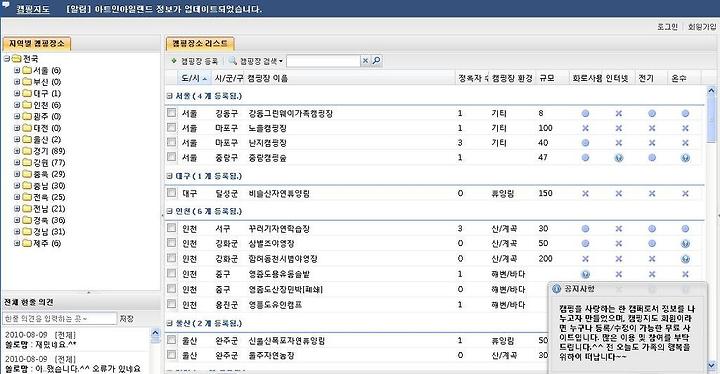Image resolution: width=720 pixels, height=374 pixels.
Task: Clear the search box with the X icon
Action: [x=366, y=61]
